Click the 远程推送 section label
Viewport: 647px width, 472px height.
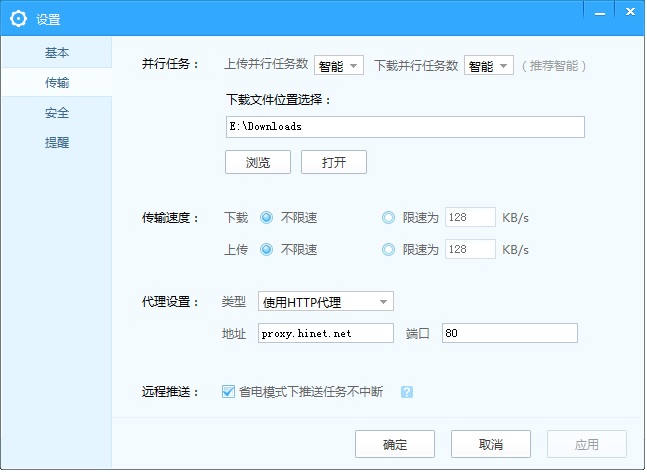coord(170,392)
